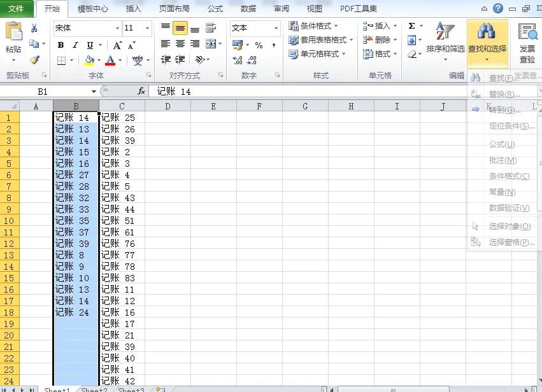Click accounting number format icon
Viewport: 542px width, 392px height.
click(238, 45)
